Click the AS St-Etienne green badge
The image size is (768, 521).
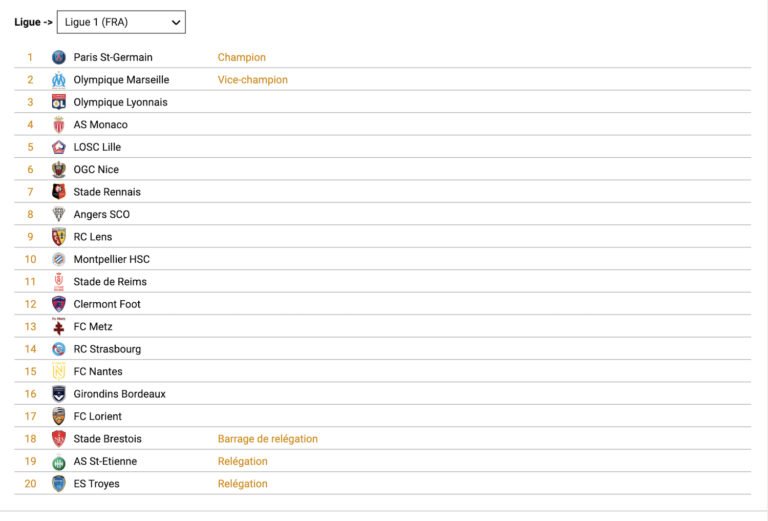click(x=59, y=462)
